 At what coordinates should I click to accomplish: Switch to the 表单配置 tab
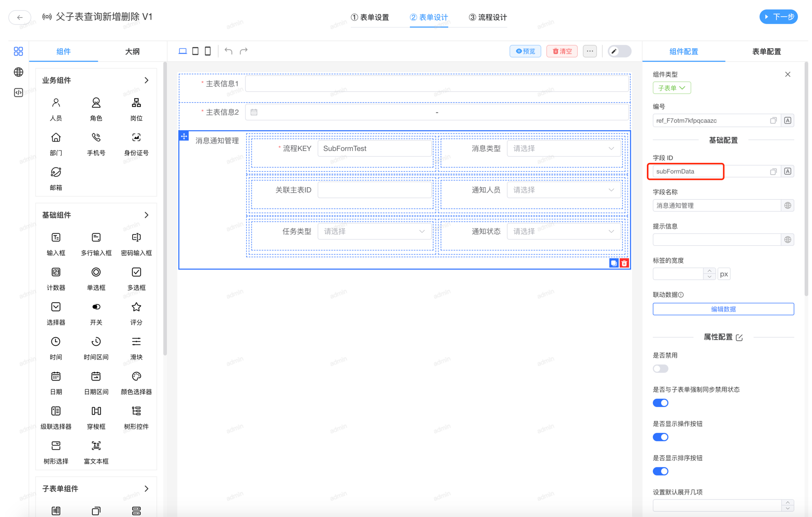766,51
